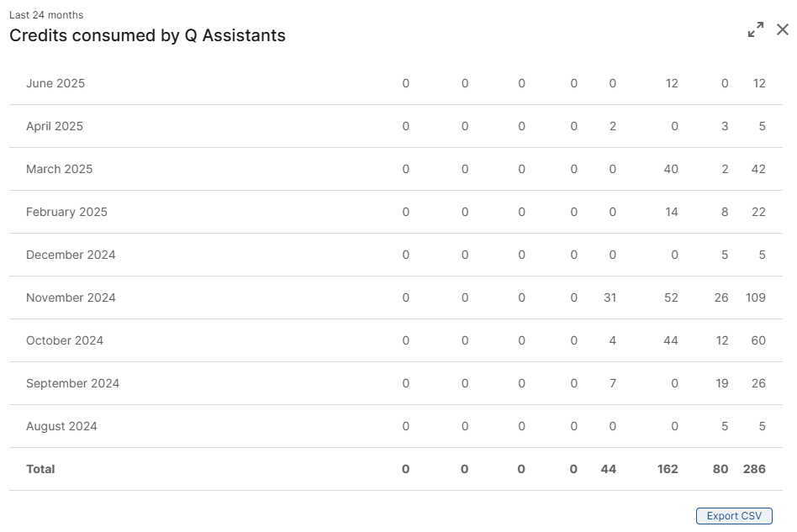
Task: Click the March 2025 row label
Action: click(60, 169)
